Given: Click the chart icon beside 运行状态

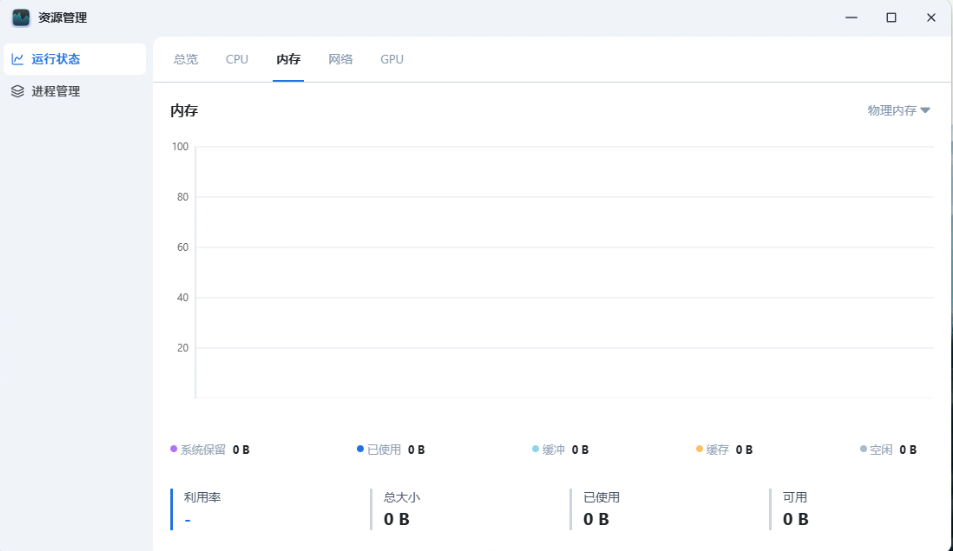Looking at the screenshot, I should (x=17, y=59).
